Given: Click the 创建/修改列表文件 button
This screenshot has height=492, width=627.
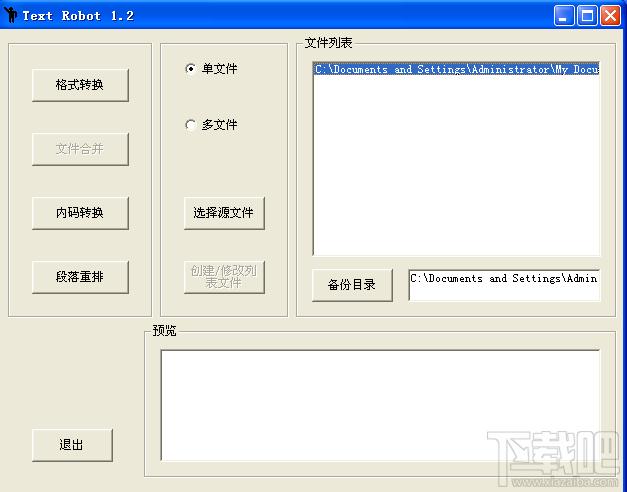Looking at the screenshot, I should coord(223,276).
